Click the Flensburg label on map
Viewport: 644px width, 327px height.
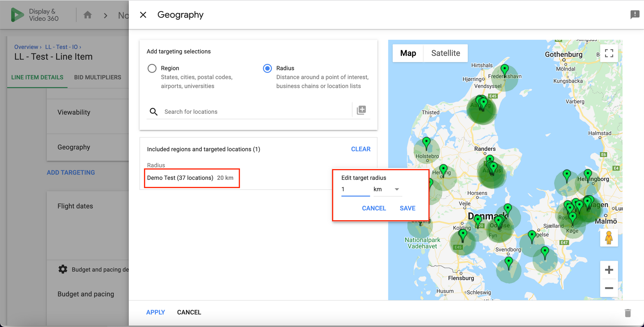(x=461, y=278)
